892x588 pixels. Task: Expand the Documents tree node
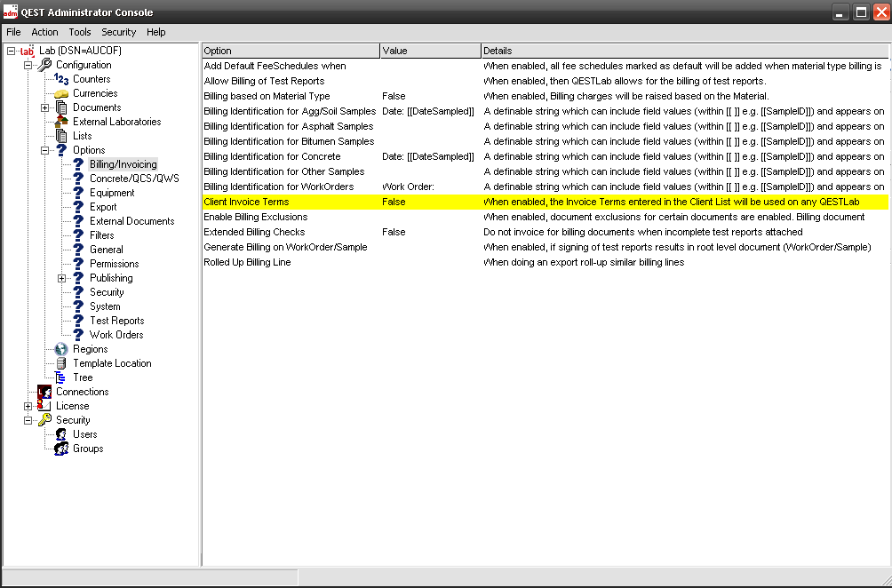(x=45, y=107)
